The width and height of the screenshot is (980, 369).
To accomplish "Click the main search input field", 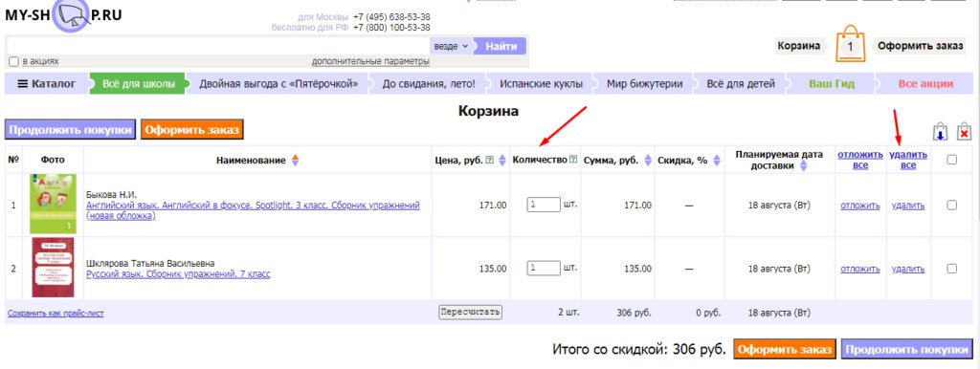I will 217,46.
